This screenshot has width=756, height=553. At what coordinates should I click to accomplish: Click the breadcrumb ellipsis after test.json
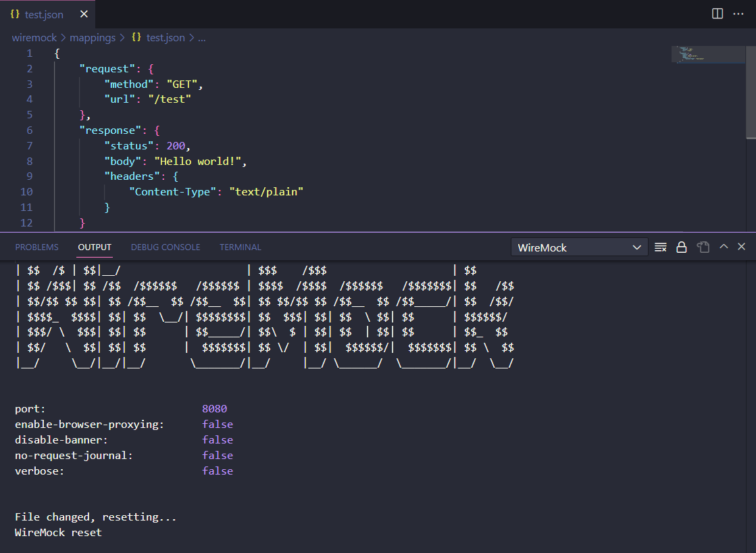click(201, 38)
